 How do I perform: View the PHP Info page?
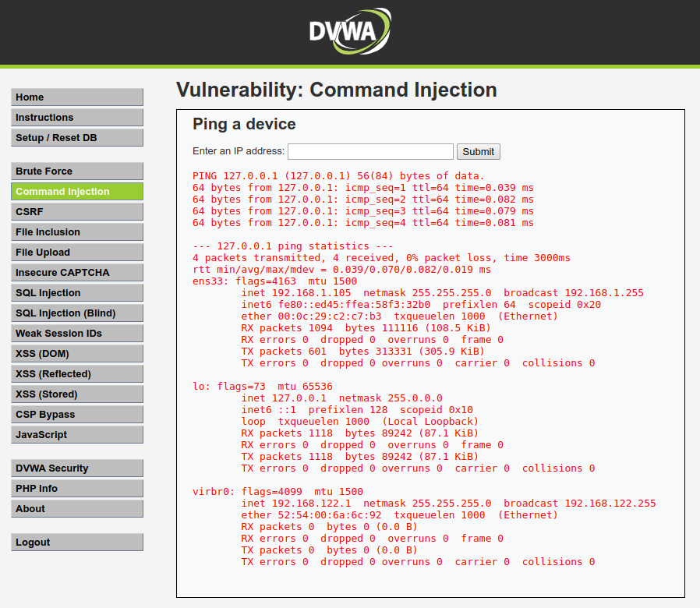point(77,489)
